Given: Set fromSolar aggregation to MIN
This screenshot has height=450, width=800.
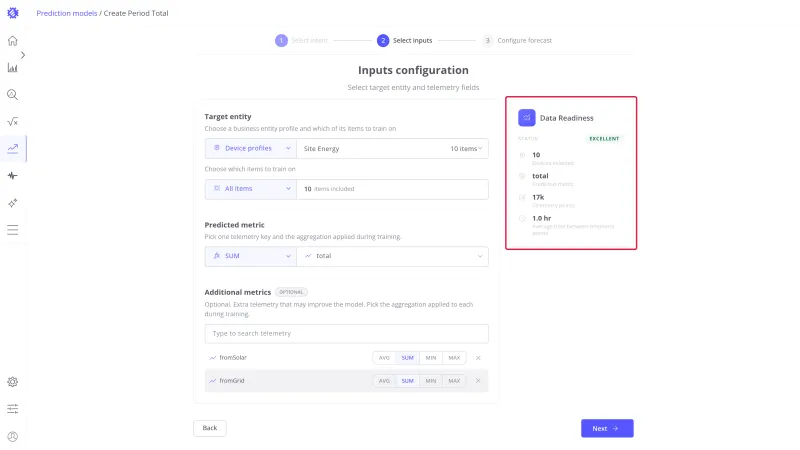Looking at the screenshot, I should (431, 358).
